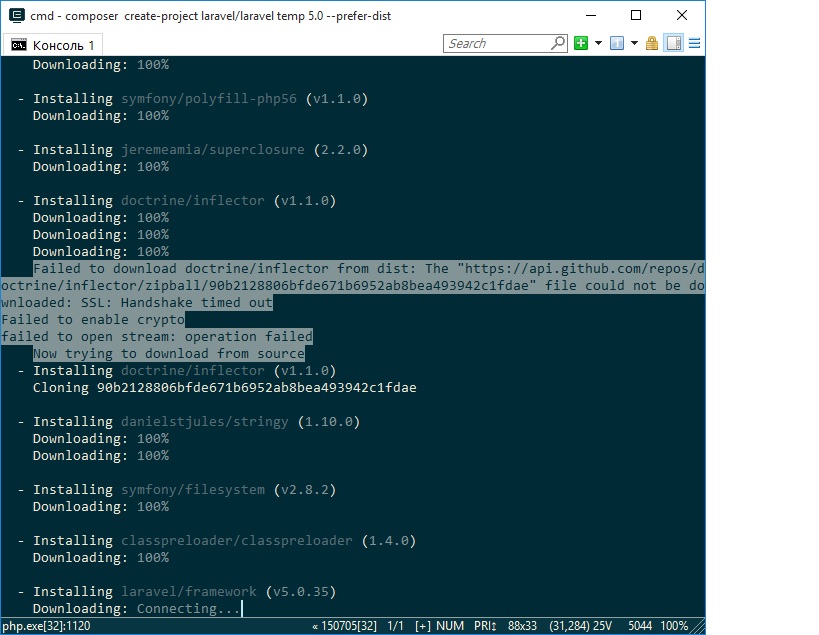Screen dimensions: 819x635
Task: Click the resize grip at status bar corner
Action: (697, 627)
